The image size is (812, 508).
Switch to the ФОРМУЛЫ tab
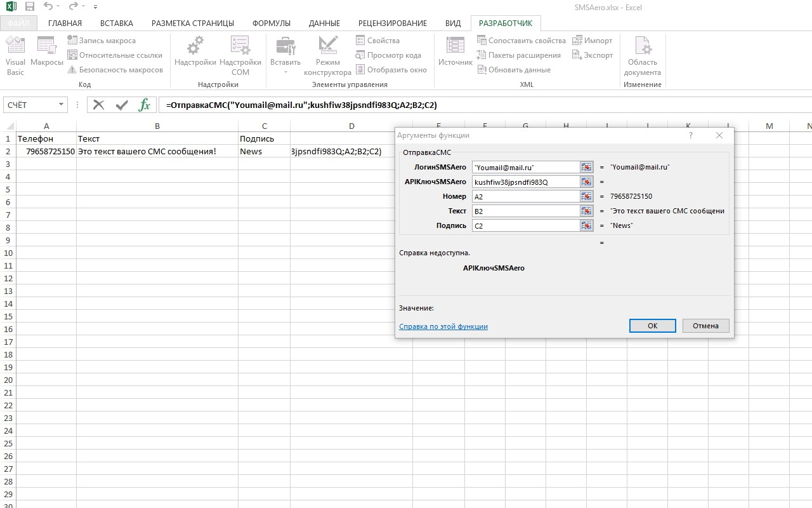coord(272,23)
